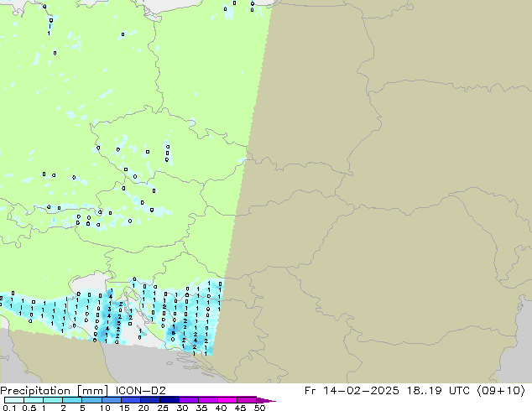The image size is (532, 411).
Task: Click the above-50 mm arrow tip of legend
Action: [266, 400]
